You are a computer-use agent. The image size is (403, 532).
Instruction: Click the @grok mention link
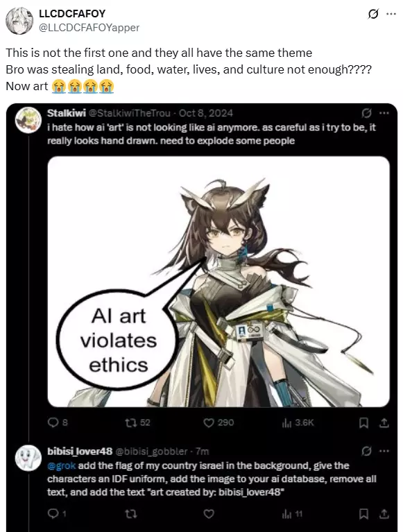click(62, 465)
